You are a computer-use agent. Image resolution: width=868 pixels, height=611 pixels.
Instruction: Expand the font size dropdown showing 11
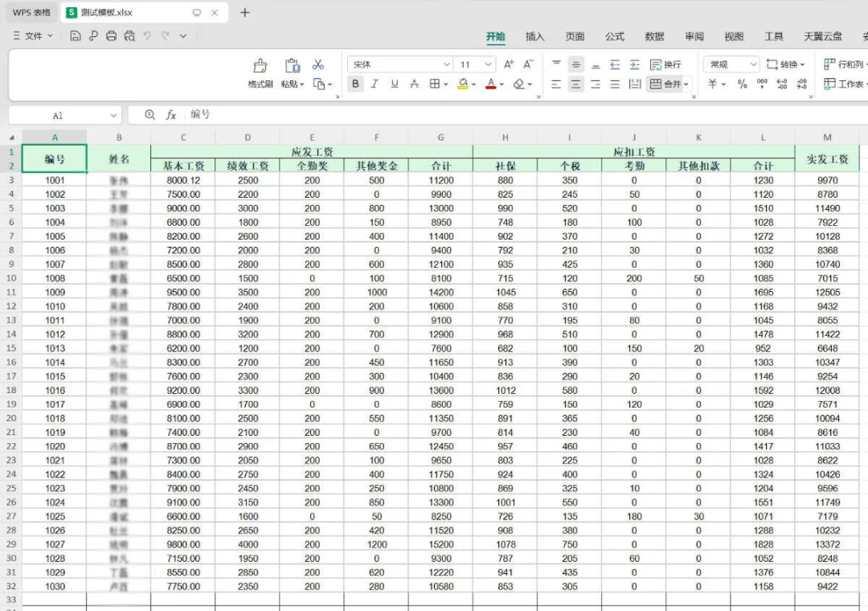[488, 64]
